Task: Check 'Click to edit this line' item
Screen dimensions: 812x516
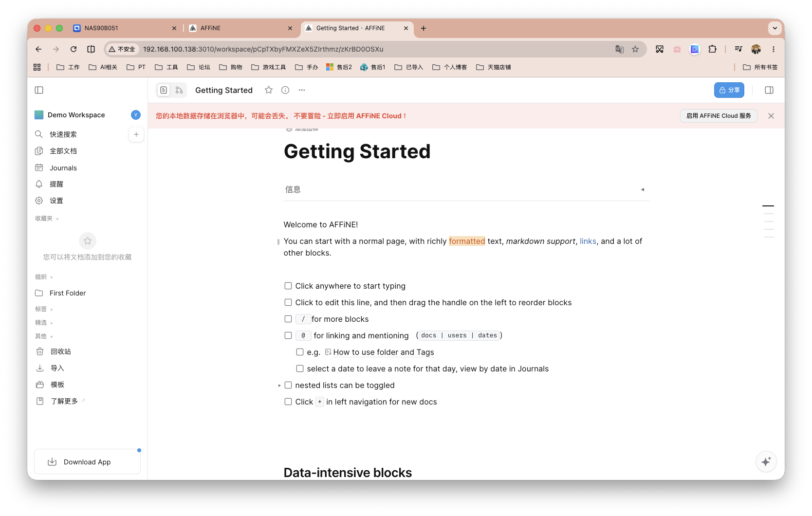Action: tap(288, 303)
